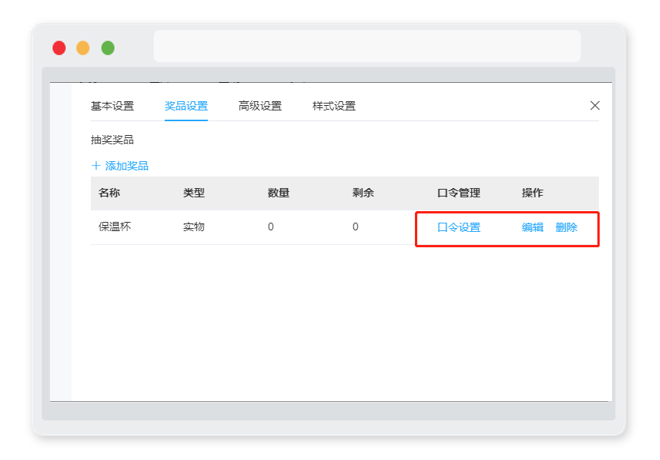Click the 类型 column header
This screenshot has width=660, height=460.
coord(194,193)
